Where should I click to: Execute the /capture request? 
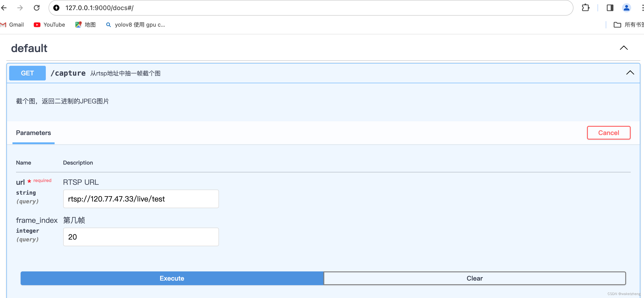pyautogui.click(x=172, y=278)
